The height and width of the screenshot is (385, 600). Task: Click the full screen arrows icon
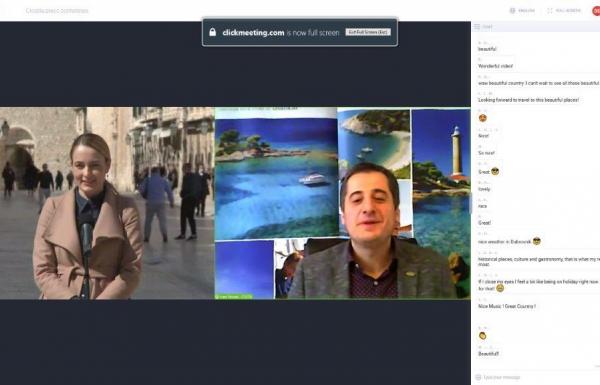[550, 11]
